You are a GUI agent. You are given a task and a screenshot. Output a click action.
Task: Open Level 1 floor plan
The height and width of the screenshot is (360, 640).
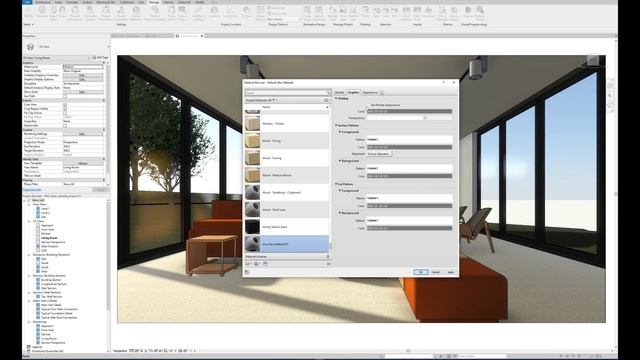(x=45, y=209)
